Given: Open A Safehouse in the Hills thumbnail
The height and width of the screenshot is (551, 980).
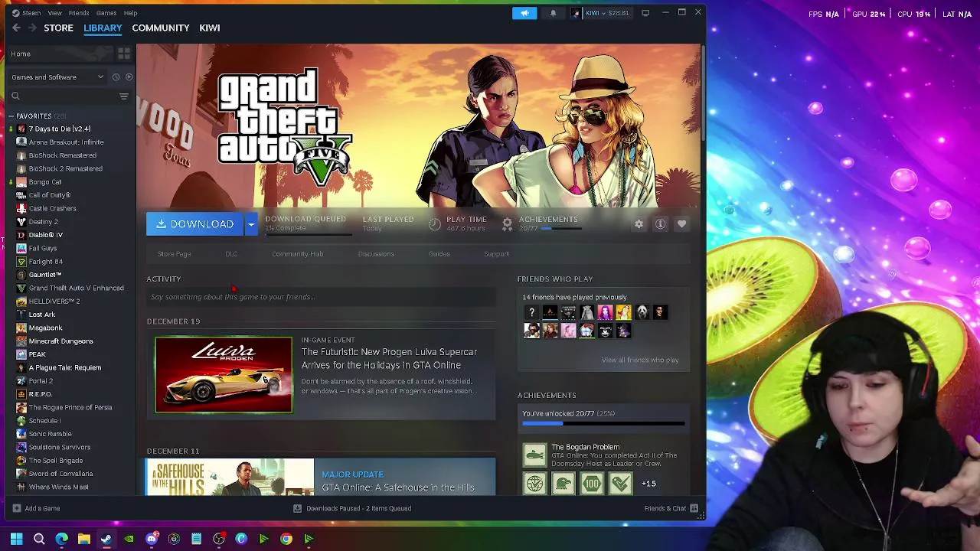Looking at the screenshot, I should tap(230, 477).
